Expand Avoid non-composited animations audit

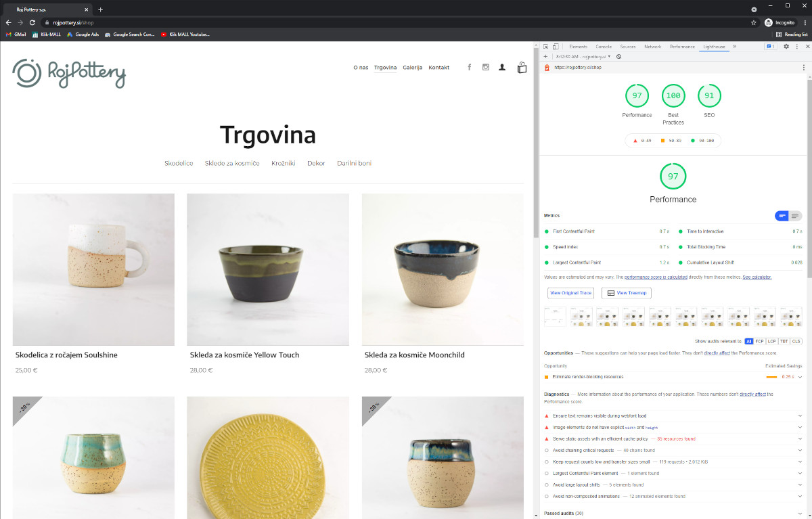673,497
